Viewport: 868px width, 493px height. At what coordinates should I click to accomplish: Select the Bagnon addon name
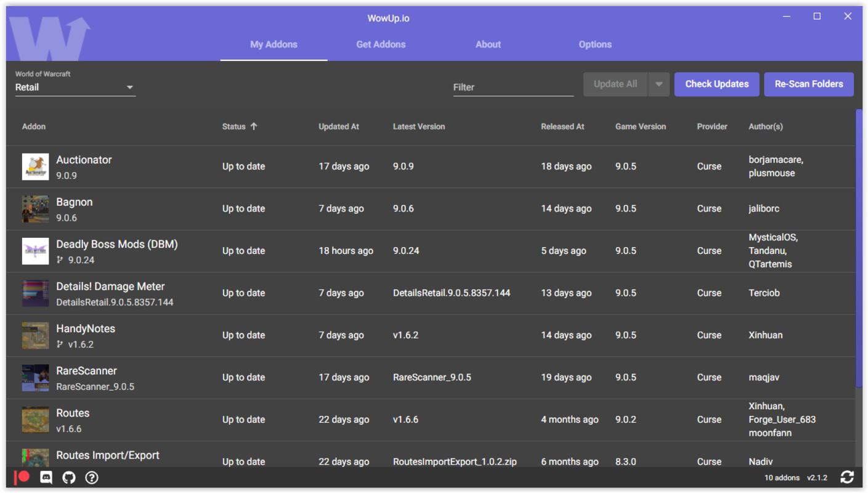click(x=74, y=202)
